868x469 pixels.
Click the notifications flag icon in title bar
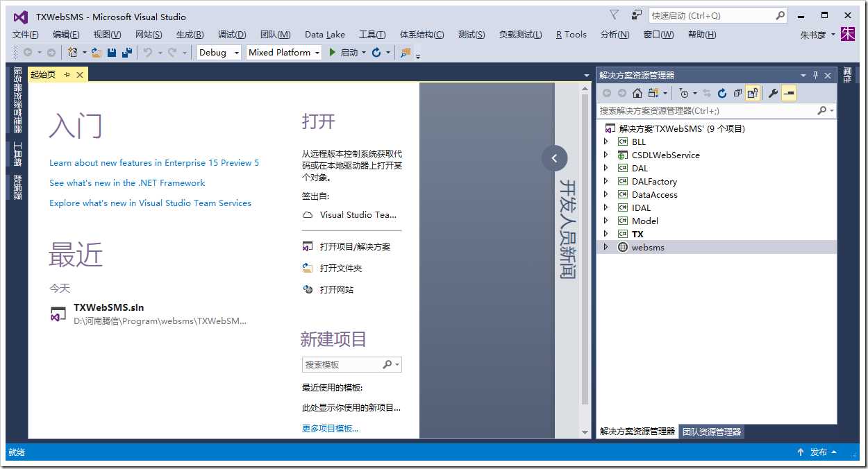click(614, 15)
